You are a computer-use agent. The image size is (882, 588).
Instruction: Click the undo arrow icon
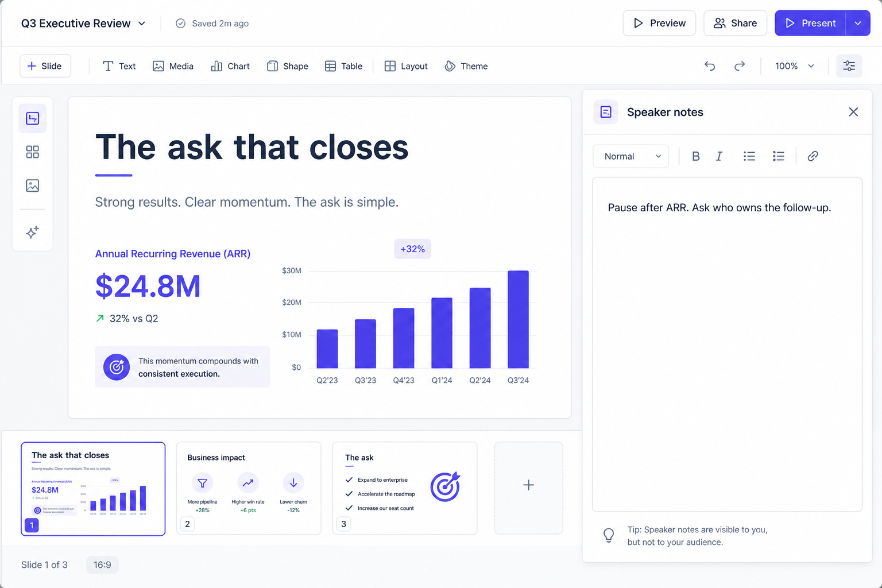pyautogui.click(x=710, y=66)
